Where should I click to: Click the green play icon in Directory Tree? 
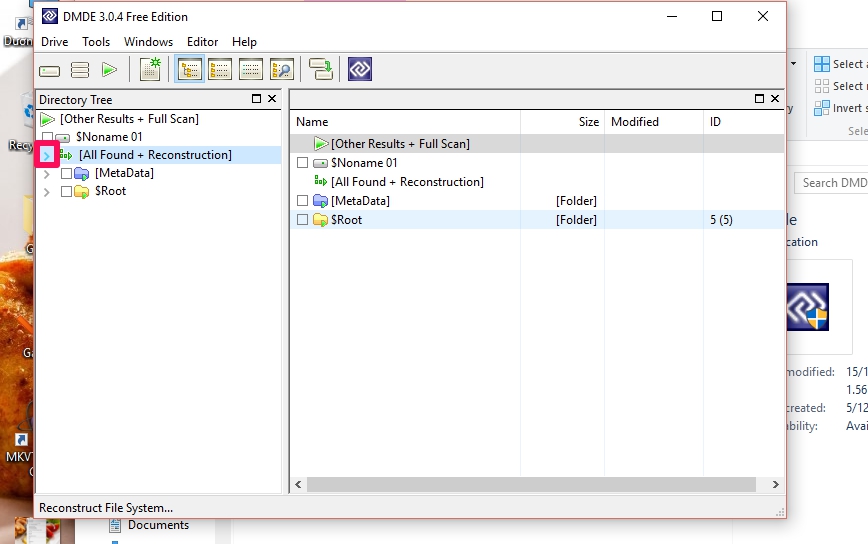coord(48,119)
